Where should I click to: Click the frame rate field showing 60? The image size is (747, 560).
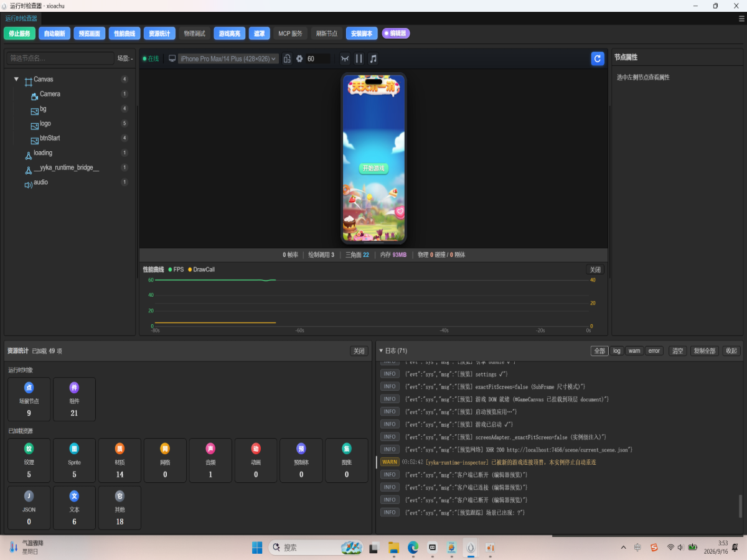[317, 58]
